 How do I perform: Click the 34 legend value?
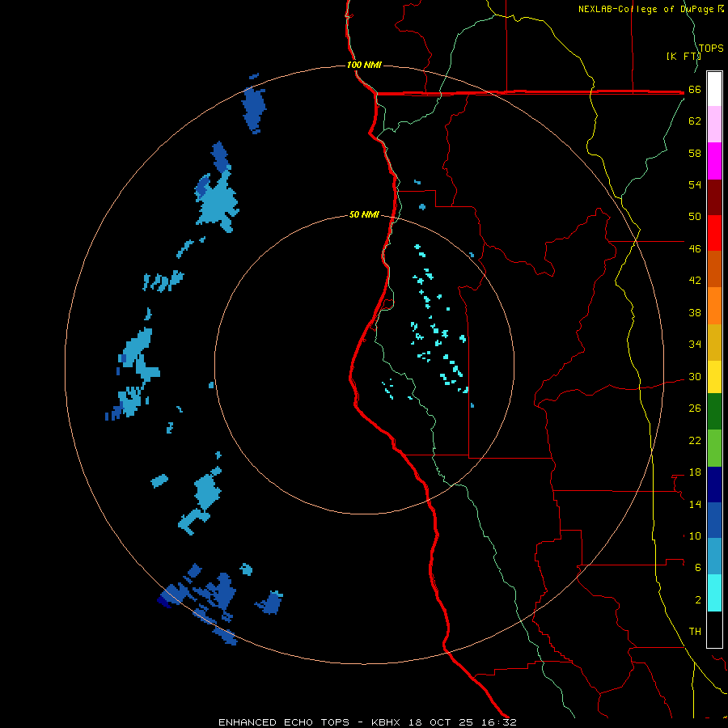(695, 345)
